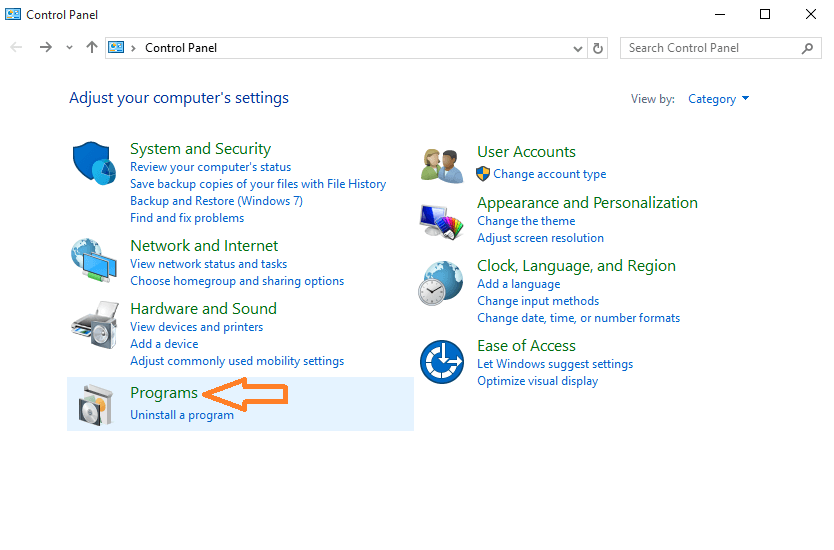Open the User Accounts people icon
The width and height of the screenshot is (834, 550).
point(441,166)
